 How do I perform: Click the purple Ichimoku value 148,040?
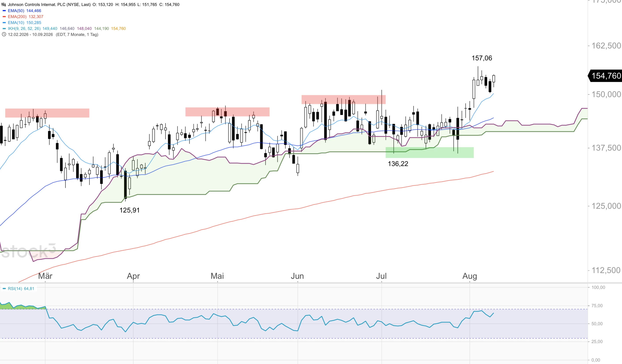(84, 29)
